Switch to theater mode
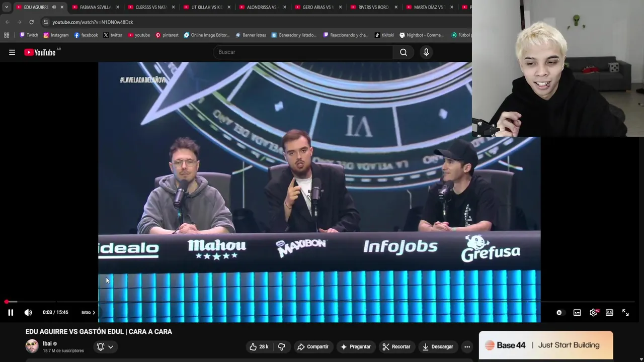The image size is (644, 362). [609, 313]
